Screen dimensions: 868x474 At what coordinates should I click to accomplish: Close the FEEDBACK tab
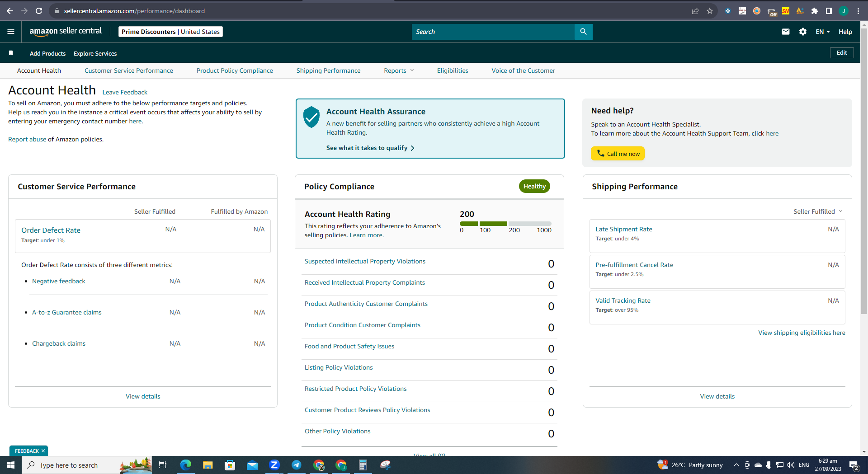click(x=43, y=451)
